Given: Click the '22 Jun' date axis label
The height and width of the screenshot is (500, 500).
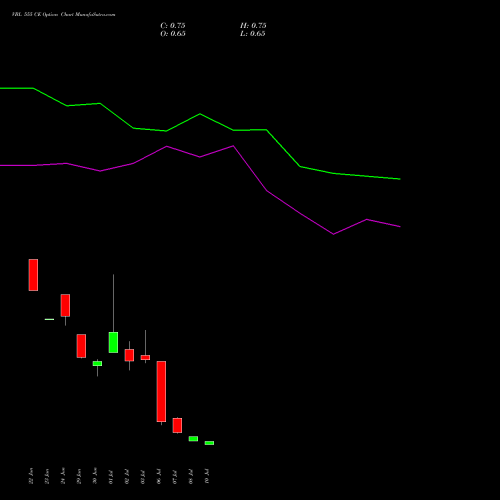Looking at the screenshot, I should coord(31,476).
